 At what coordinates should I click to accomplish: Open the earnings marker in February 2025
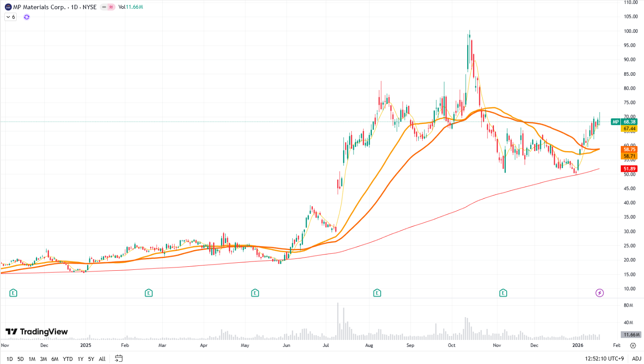coord(149,293)
